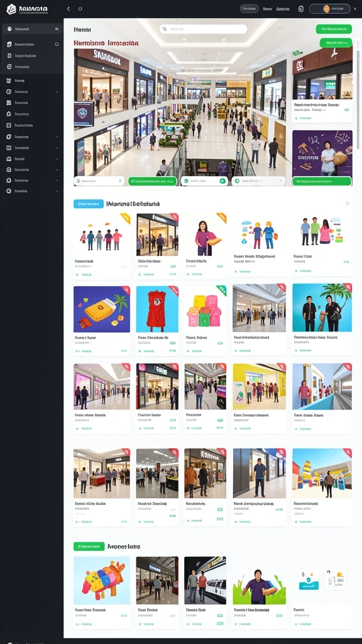This screenshot has height=644, width=362.
Task: Select the hollow circle radio in the sidebar
Action: (57, 45)
